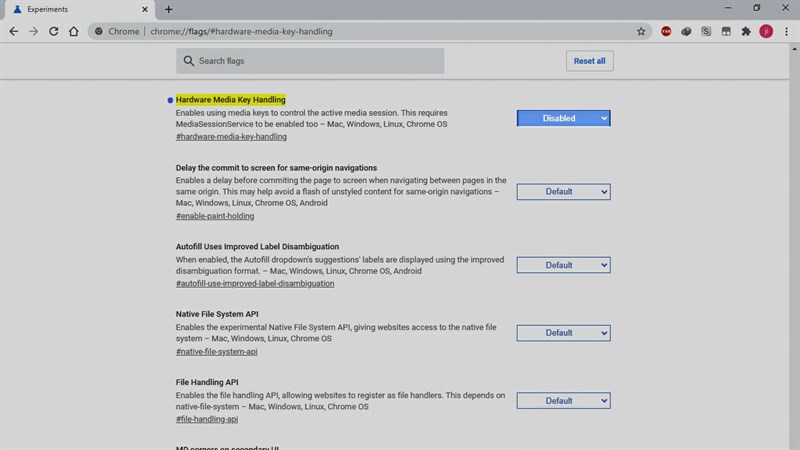This screenshot has width=800, height=450.
Task: Click Autofill Uses Improved Label Disambiguation heading
Action: tap(257, 246)
